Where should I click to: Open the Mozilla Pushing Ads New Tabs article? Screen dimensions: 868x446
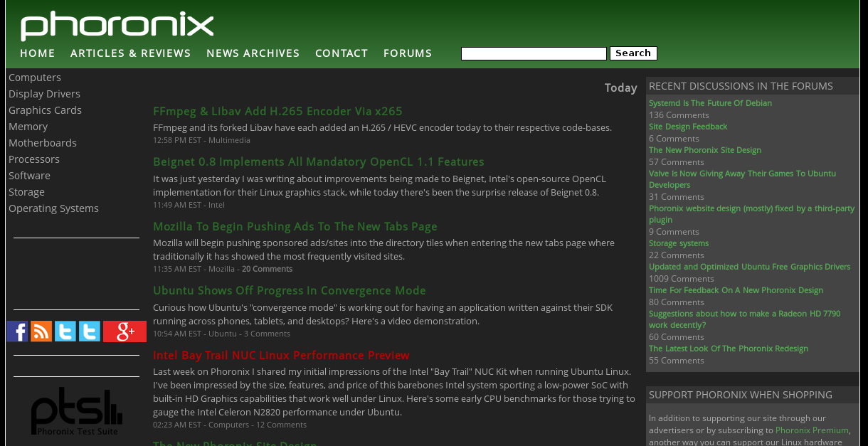click(x=295, y=226)
